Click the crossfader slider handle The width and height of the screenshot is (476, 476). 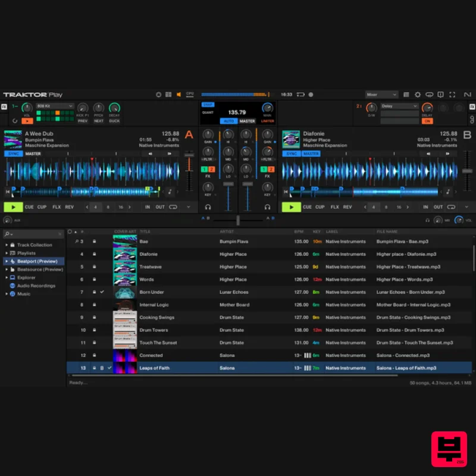pyautogui.click(x=238, y=220)
